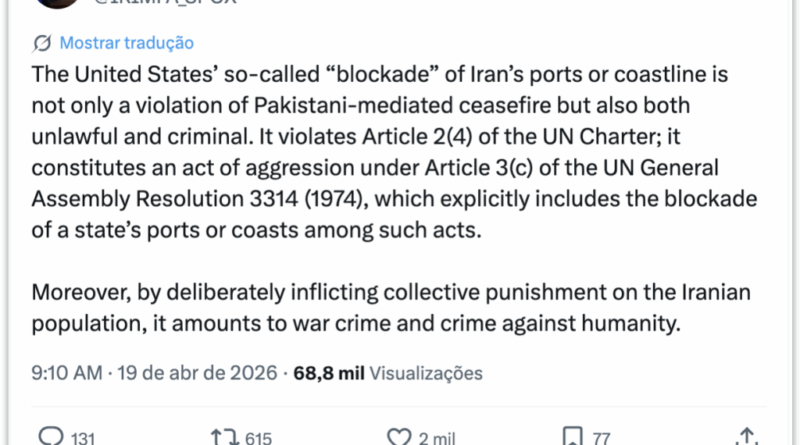Image resolution: width=800 pixels, height=445 pixels.
Task: Like the tweet with the heart icon
Action: [x=399, y=437]
